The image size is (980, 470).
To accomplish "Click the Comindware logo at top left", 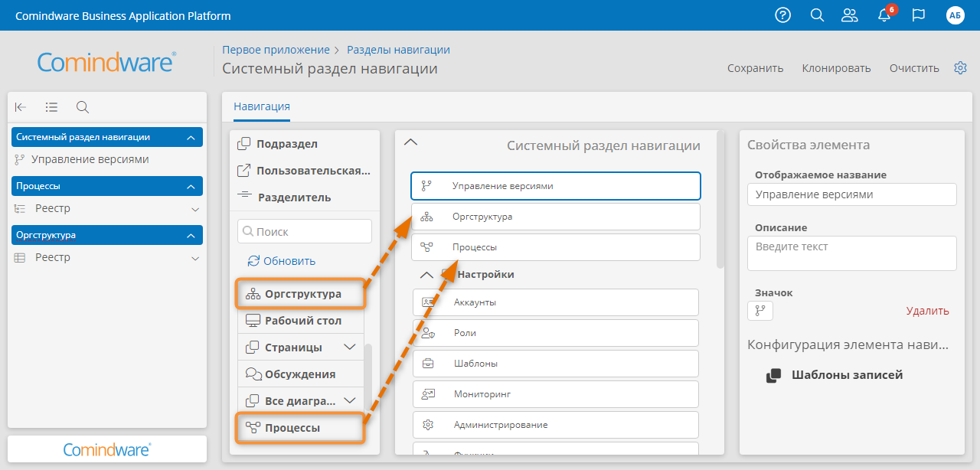I will 106,62.
